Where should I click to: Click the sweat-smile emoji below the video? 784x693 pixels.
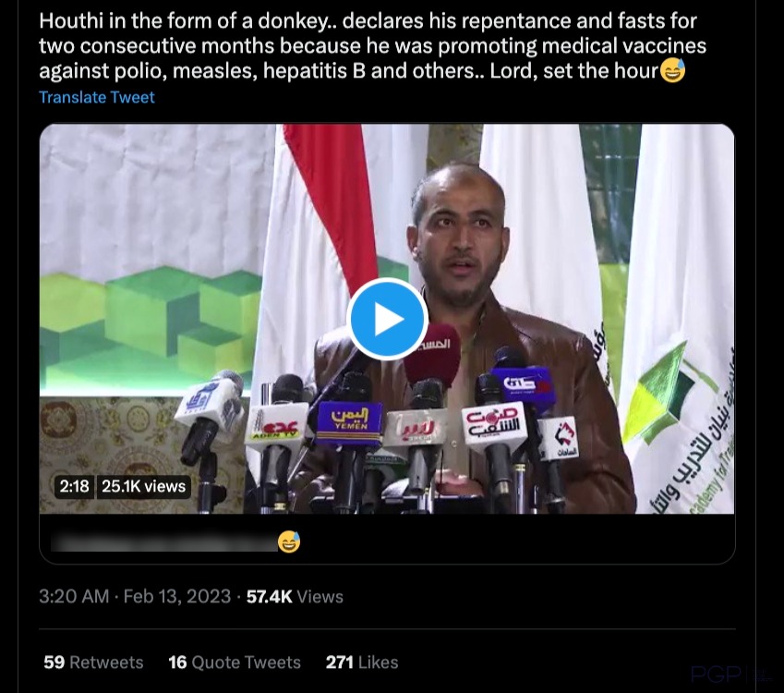(289, 541)
